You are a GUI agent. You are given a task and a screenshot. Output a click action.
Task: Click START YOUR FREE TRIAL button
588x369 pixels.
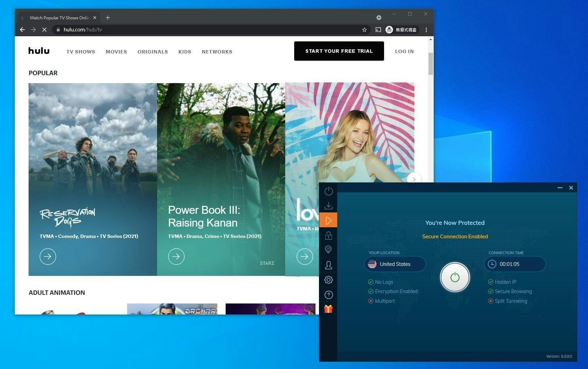pos(339,51)
